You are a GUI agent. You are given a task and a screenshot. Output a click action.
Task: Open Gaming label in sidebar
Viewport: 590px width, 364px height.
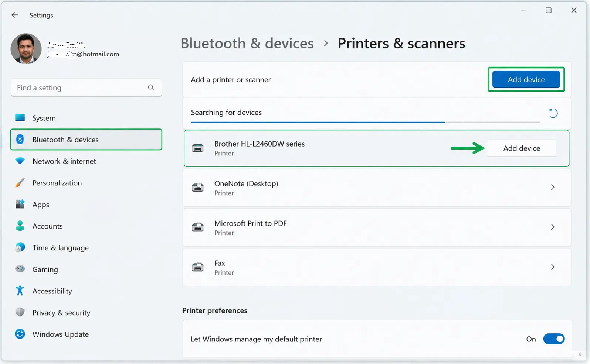(x=45, y=269)
